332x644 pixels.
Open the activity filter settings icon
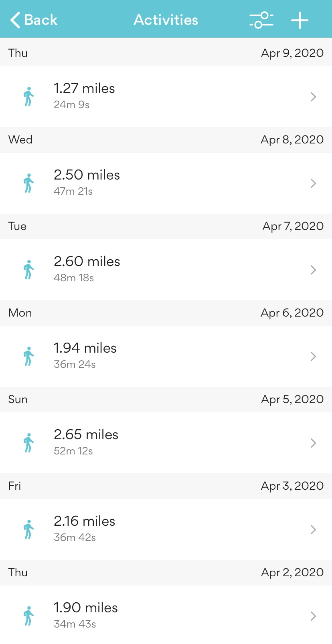click(x=261, y=20)
